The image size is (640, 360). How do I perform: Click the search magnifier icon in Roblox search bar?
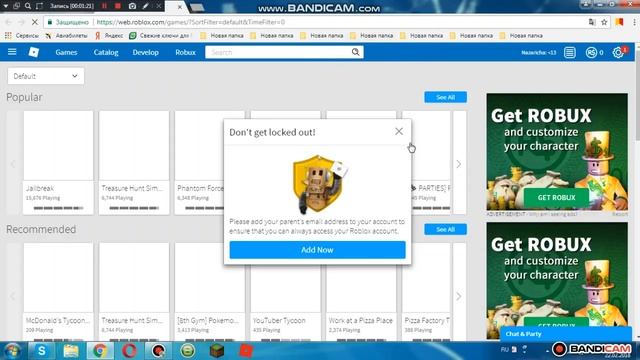point(356,52)
